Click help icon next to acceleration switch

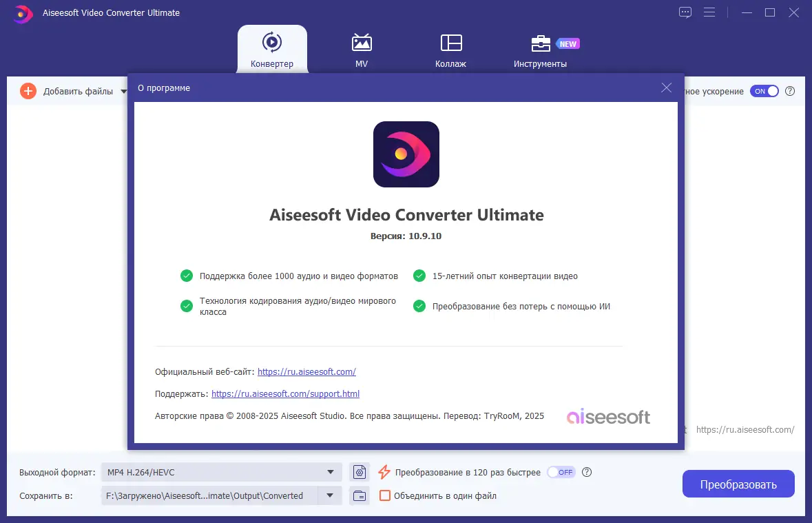point(790,91)
